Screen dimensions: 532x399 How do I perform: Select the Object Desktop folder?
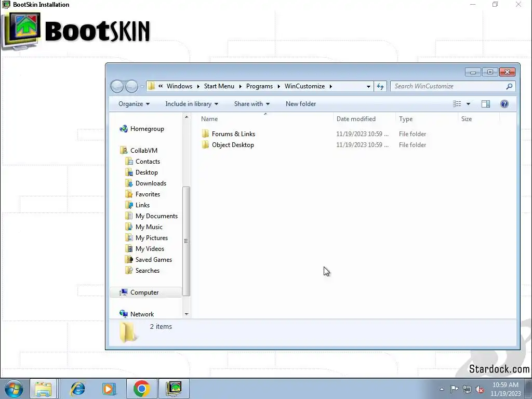point(233,145)
